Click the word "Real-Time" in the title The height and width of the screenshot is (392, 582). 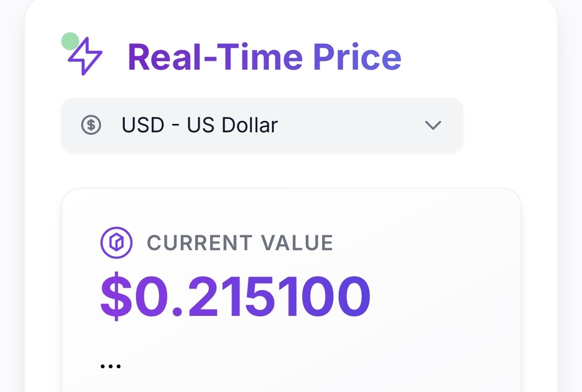click(215, 57)
